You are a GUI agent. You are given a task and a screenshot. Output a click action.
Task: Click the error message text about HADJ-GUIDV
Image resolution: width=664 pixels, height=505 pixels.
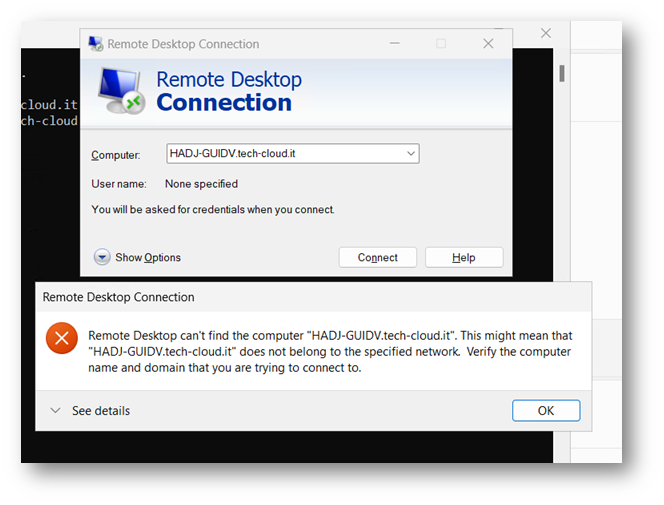pyautogui.click(x=330, y=351)
